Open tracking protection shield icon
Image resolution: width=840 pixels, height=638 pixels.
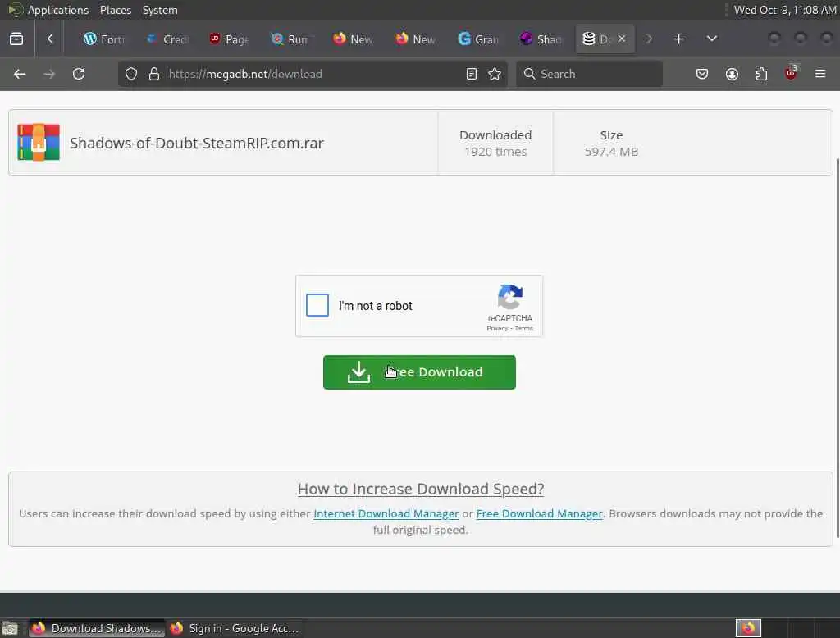coord(130,74)
